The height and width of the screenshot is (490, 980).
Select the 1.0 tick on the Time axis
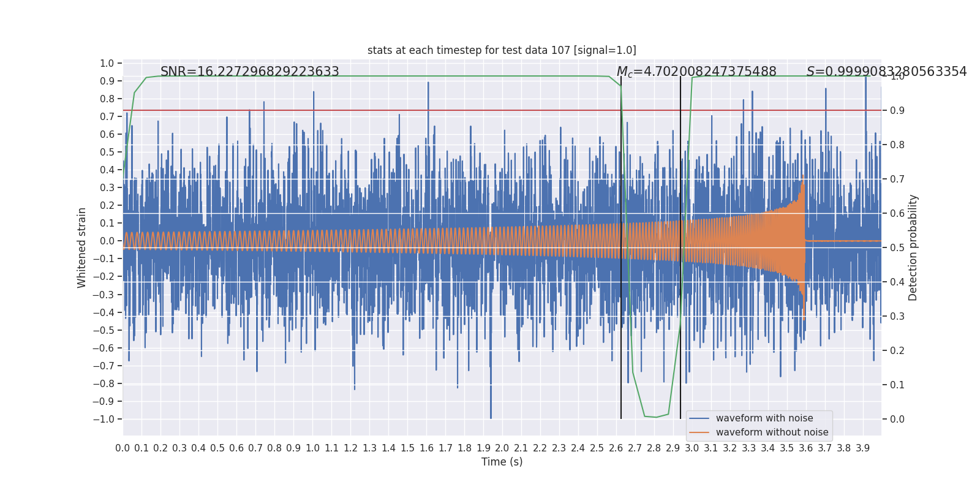click(312, 448)
